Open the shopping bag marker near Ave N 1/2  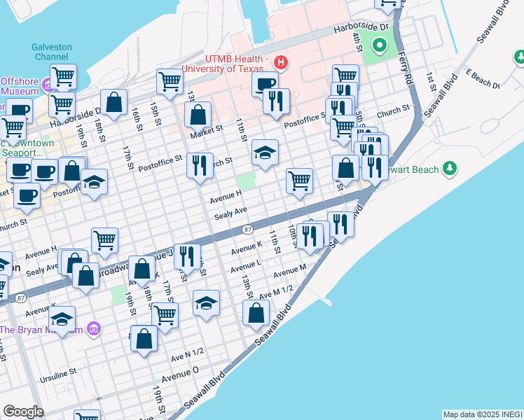pyautogui.click(x=144, y=339)
